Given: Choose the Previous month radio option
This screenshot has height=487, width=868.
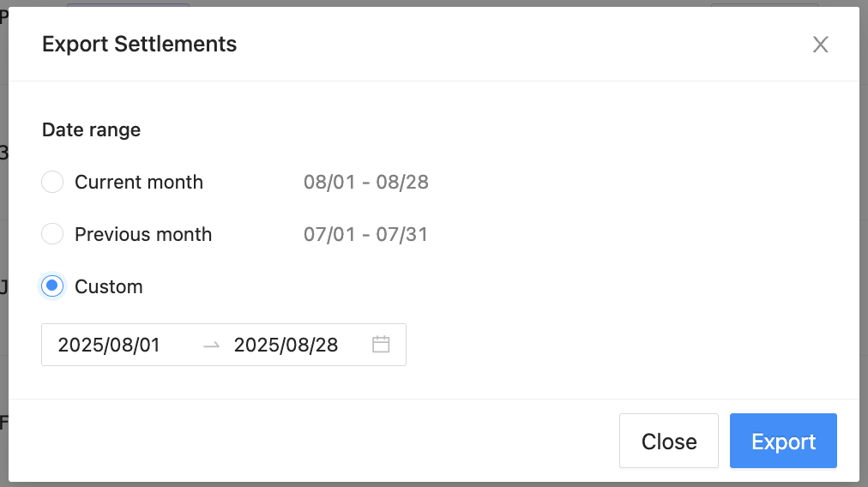Looking at the screenshot, I should 52,234.
